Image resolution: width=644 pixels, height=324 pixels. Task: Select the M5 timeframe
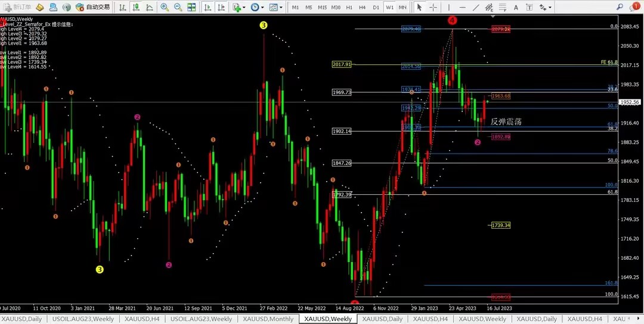309,7
